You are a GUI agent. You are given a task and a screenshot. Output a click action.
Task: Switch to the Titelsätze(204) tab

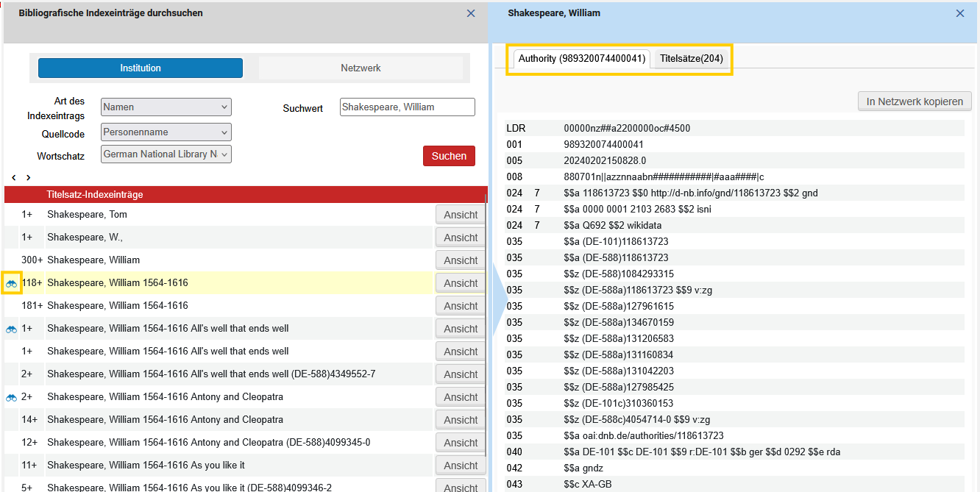tap(691, 59)
